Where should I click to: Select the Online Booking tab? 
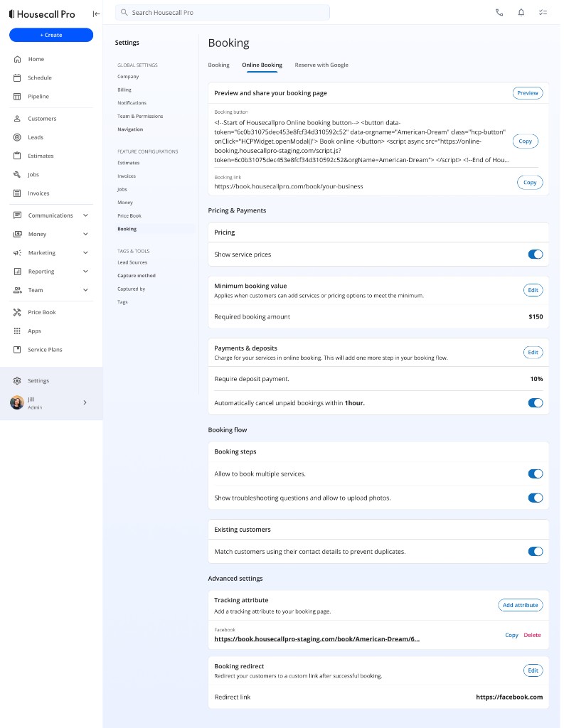(x=262, y=65)
